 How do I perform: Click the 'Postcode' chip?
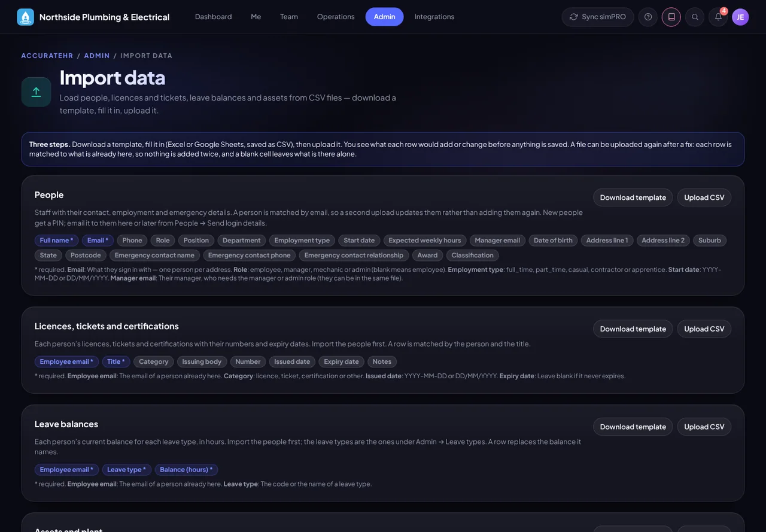coord(86,256)
